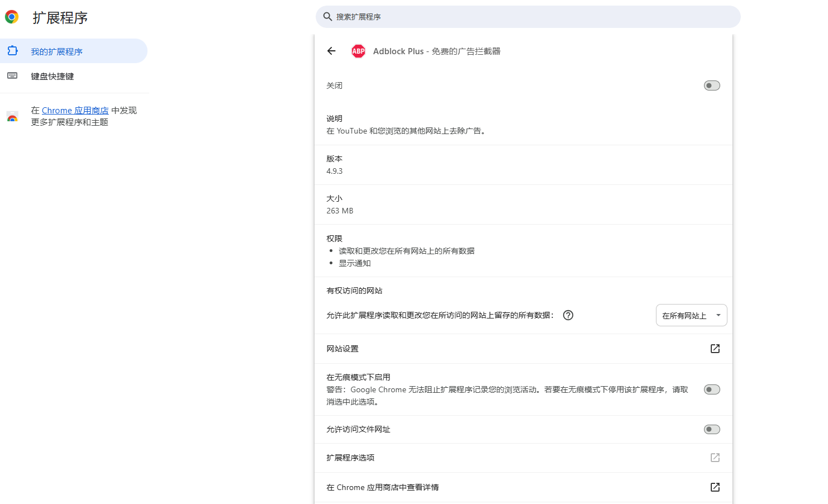Click the size value 263 MB
This screenshot has height=504, width=828.
point(340,211)
